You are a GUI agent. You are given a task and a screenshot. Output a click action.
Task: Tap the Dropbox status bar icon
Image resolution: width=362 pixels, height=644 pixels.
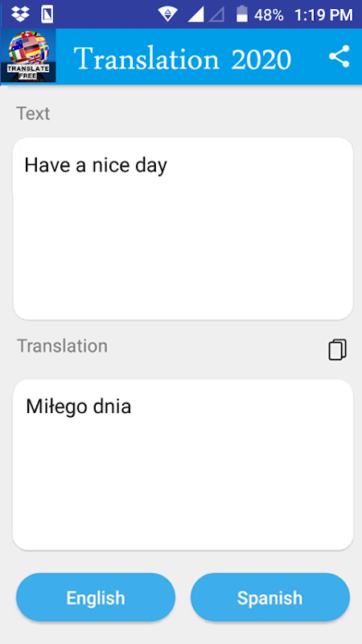[x=21, y=14]
